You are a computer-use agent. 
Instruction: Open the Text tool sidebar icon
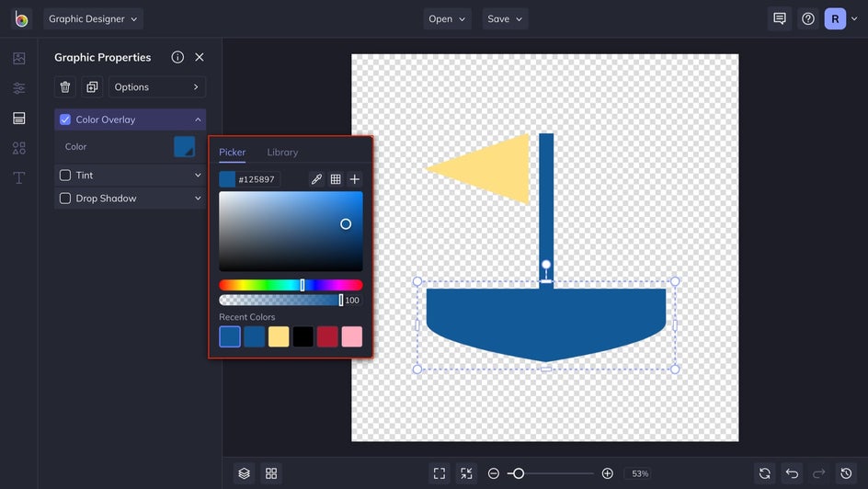(x=18, y=177)
